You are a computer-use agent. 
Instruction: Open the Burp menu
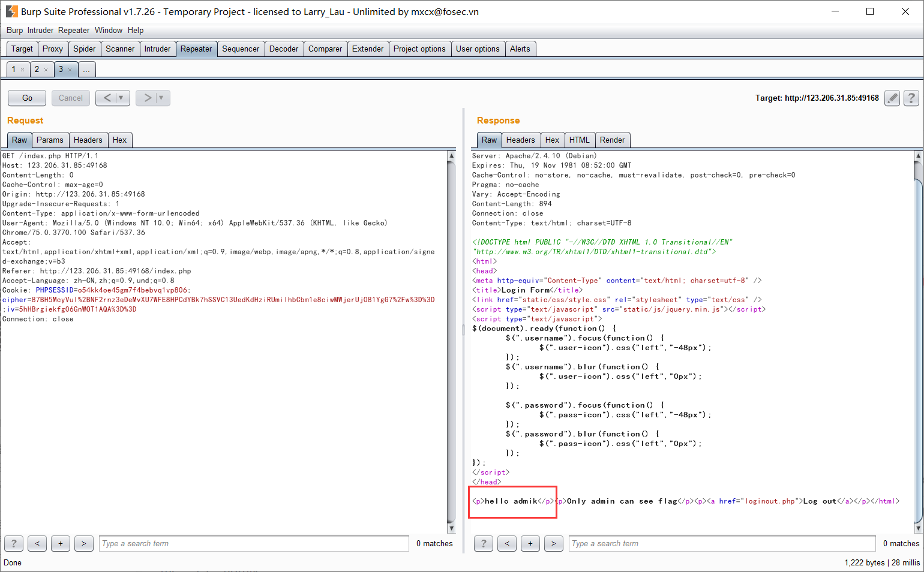coord(15,30)
